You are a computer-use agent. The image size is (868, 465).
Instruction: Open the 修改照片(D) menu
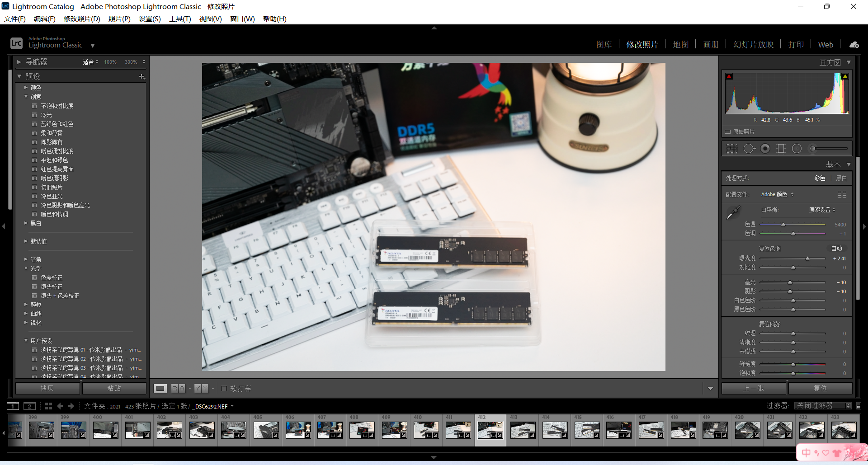(82, 19)
